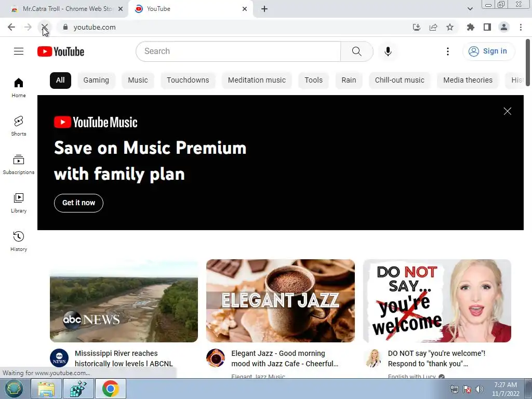
Task: Share this page icon in address bar
Action: point(433,27)
